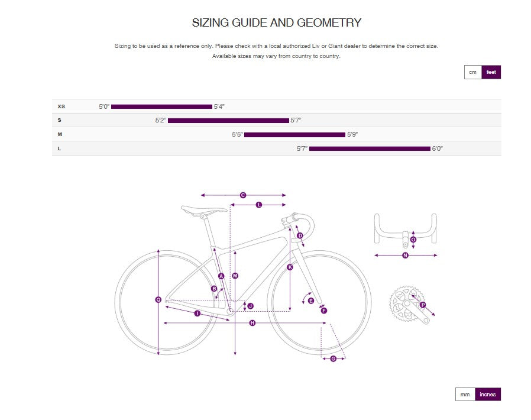The image size is (531, 420).
Task: Click the C marker on bike diagram
Action: 243,195
